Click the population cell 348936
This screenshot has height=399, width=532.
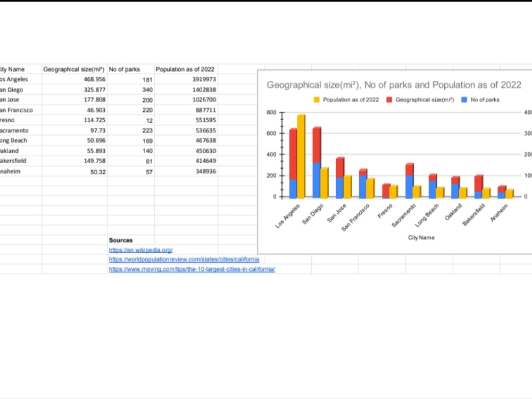click(186, 171)
